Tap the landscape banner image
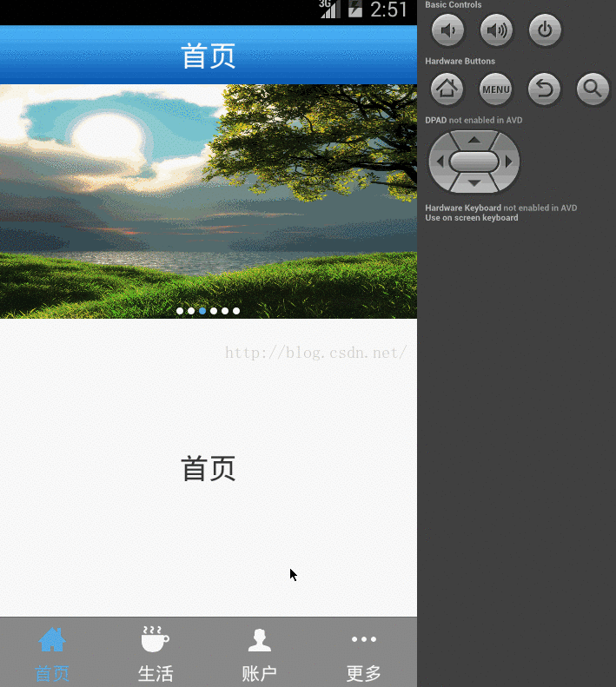 (x=209, y=201)
